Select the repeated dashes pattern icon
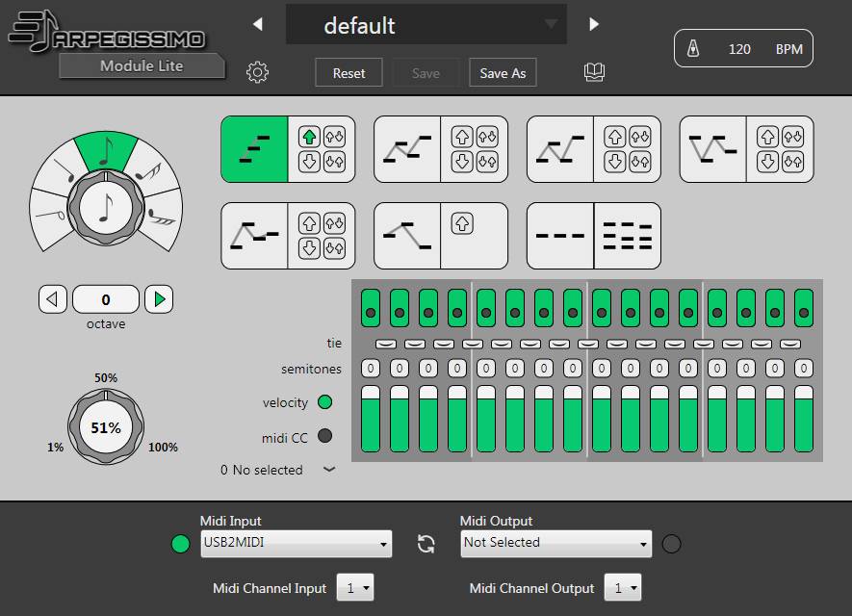 [x=560, y=236]
